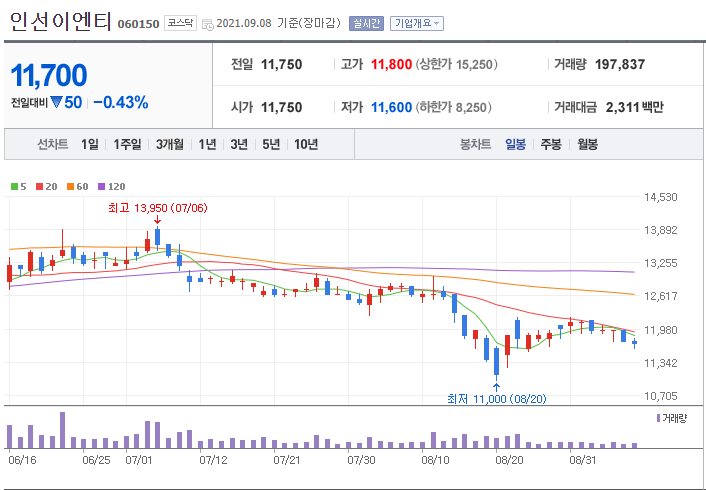706x490 pixels.
Task: Click the purple 120-day moving average swatch
Action: pos(101,186)
